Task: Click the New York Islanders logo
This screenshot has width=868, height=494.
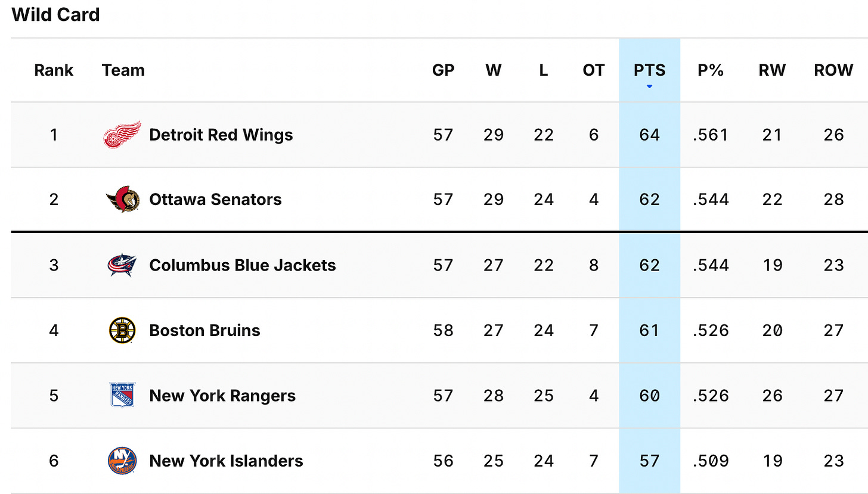Action: [x=122, y=461]
